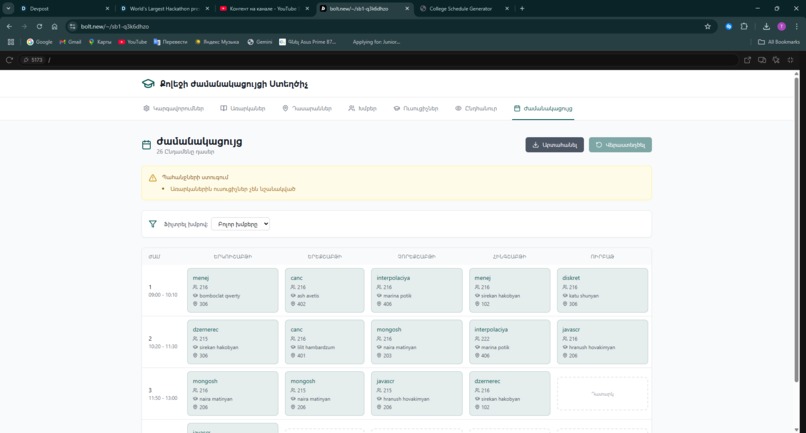The image size is (806, 433).
Task: Open the Կարգավորումներ settings tab
Action: (x=174, y=109)
